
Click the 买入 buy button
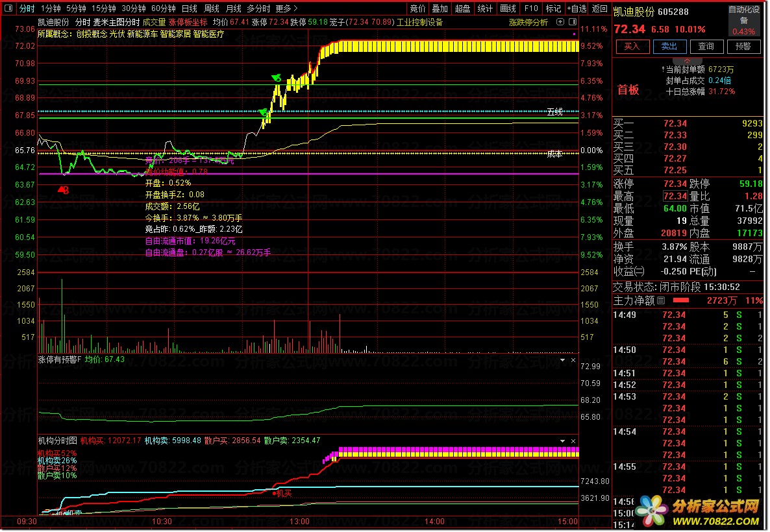(x=632, y=47)
